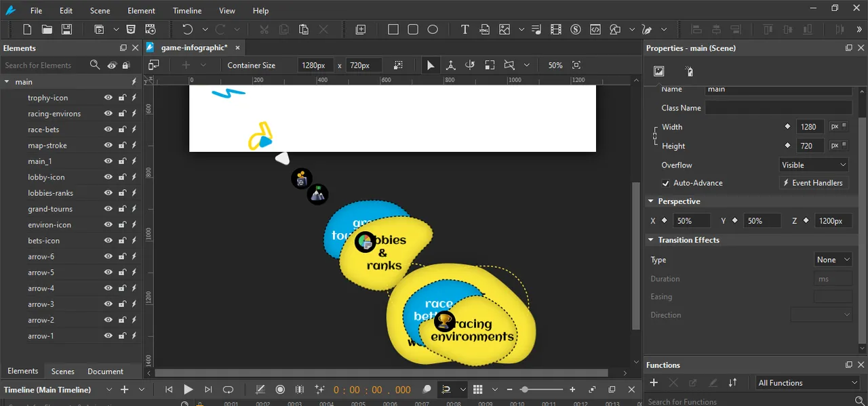Toggle visibility of lobby-icon element
This screenshot has width=868, height=406.
click(x=108, y=177)
